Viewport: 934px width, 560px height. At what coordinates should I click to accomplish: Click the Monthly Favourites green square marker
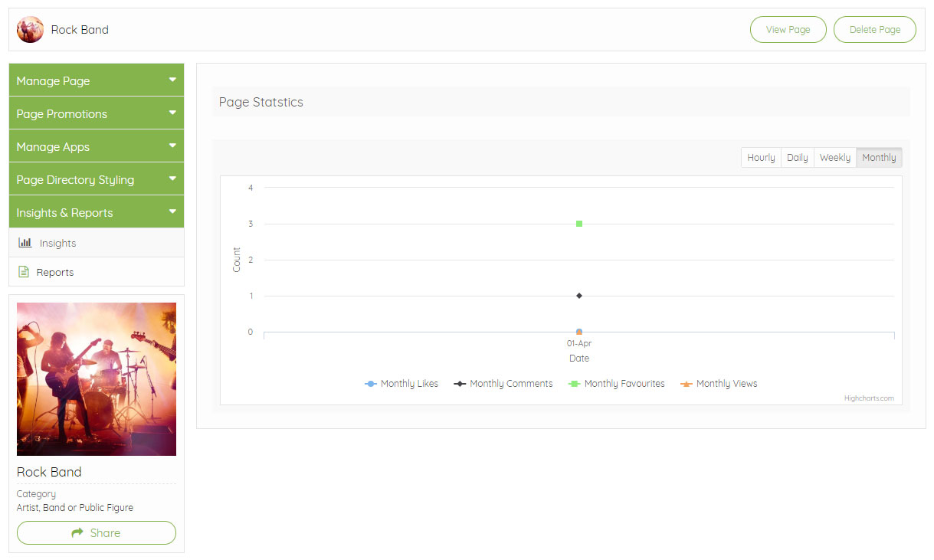[574, 384]
